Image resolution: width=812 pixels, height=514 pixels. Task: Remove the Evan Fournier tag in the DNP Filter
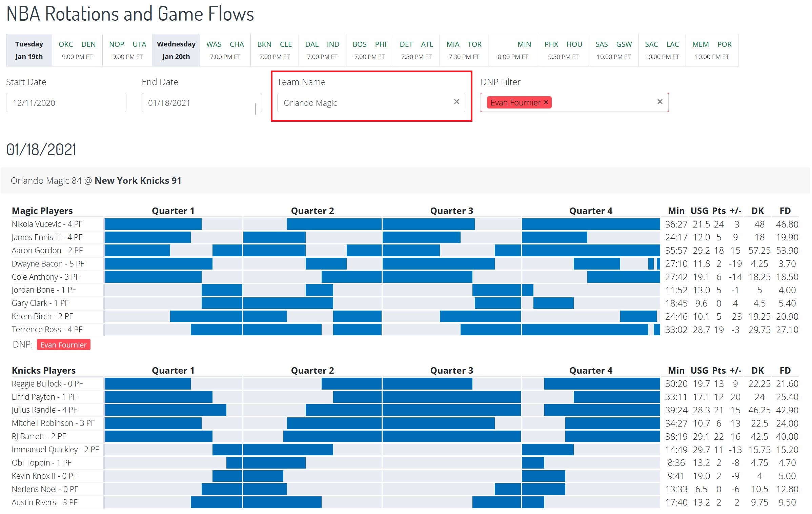[546, 102]
